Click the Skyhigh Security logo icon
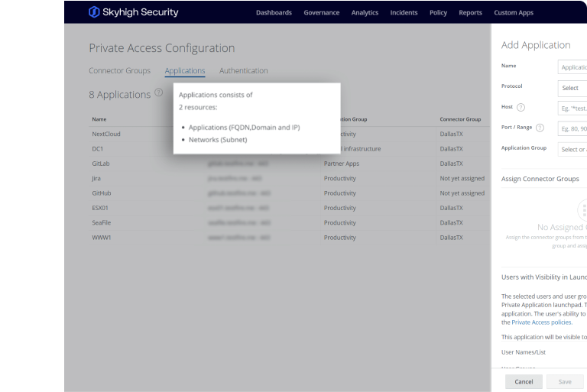Image resolution: width=587 pixels, height=392 pixels. point(94,12)
